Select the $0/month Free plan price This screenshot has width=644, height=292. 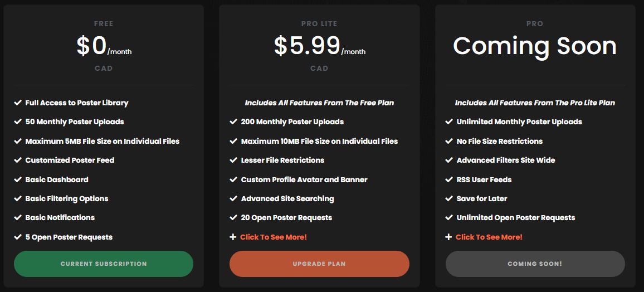coord(104,46)
